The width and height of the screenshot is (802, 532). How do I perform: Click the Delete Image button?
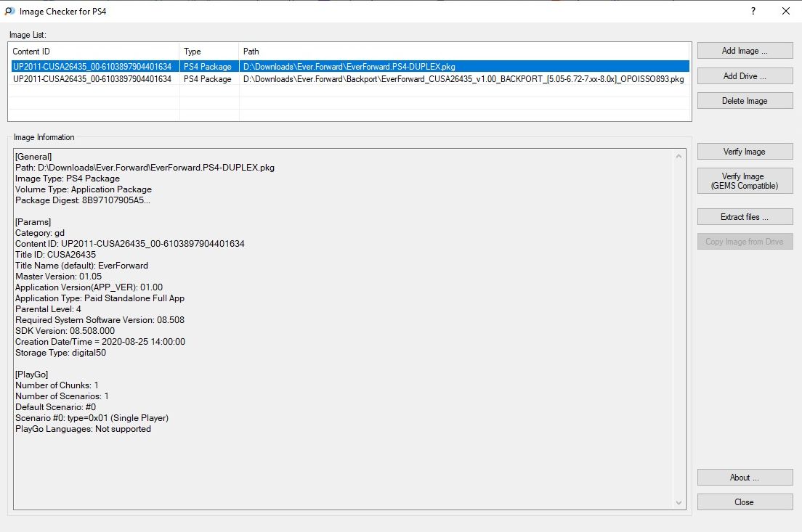[745, 101]
